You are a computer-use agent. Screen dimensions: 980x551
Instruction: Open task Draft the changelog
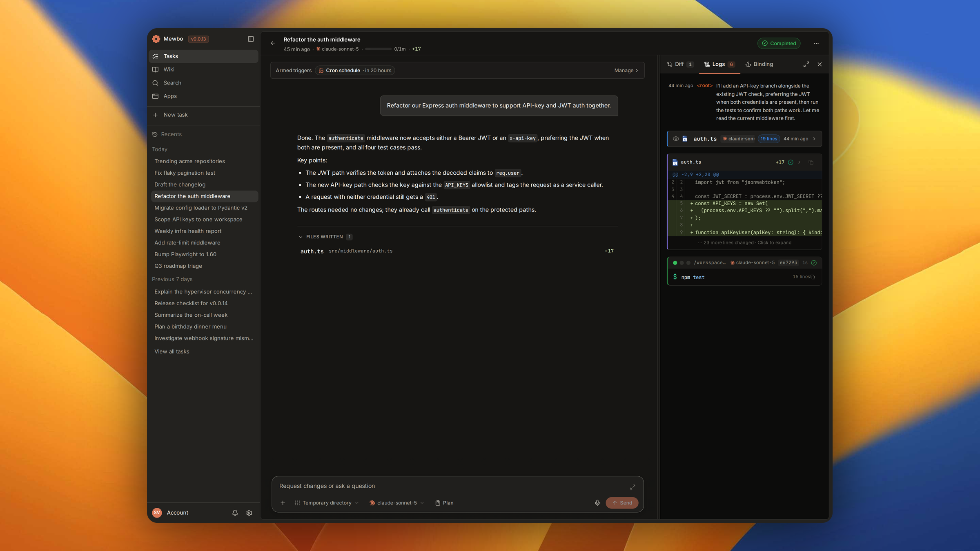pos(204,184)
